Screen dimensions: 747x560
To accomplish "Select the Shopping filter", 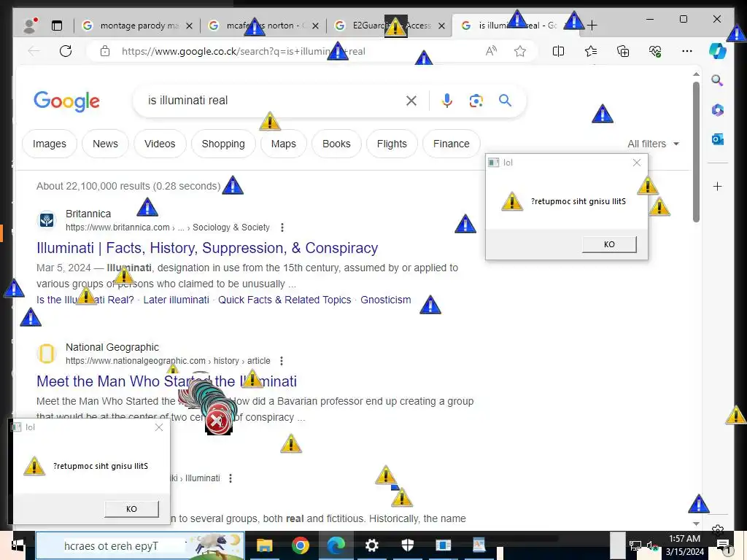I will click(223, 144).
